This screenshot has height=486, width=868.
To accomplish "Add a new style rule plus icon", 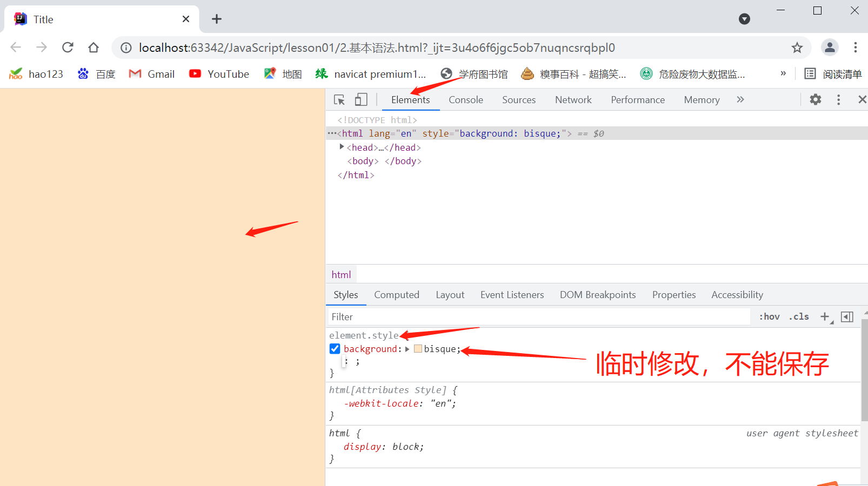I will point(825,317).
